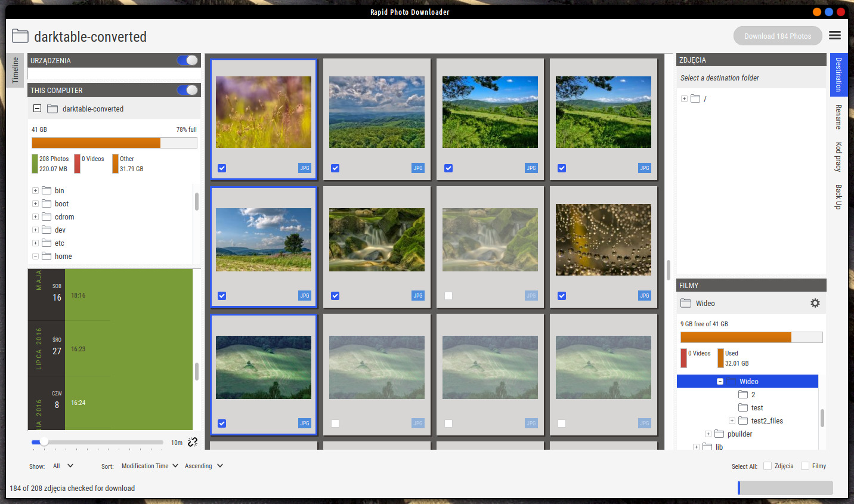The width and height of the screenshot is (854, 504).
Task: Click the JPG badge on purple flowers photo
Action: click(305, 168)
